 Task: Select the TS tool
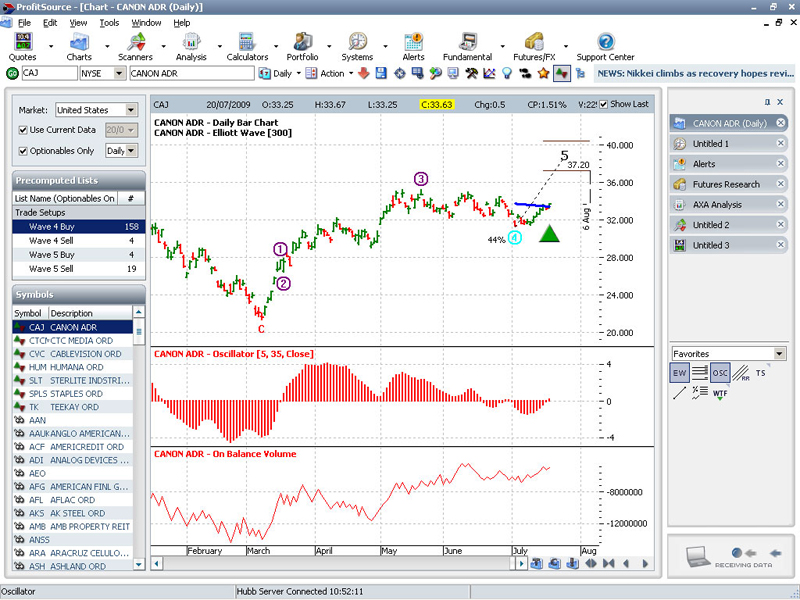(x=761, y=373)
